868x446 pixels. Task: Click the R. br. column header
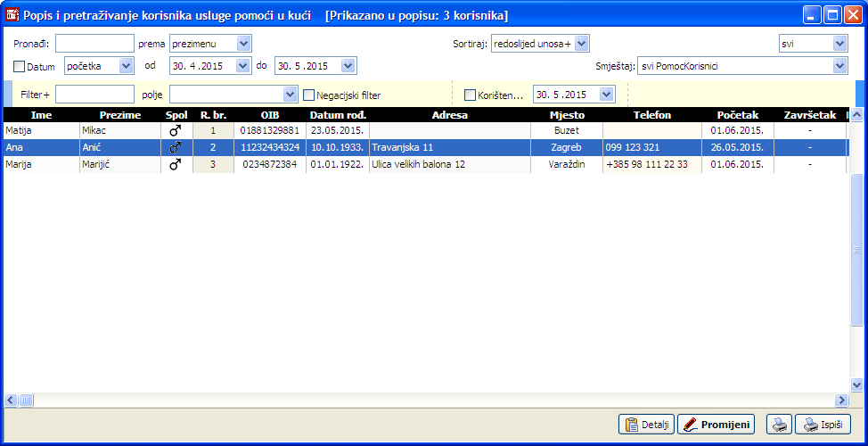point(213,115)
